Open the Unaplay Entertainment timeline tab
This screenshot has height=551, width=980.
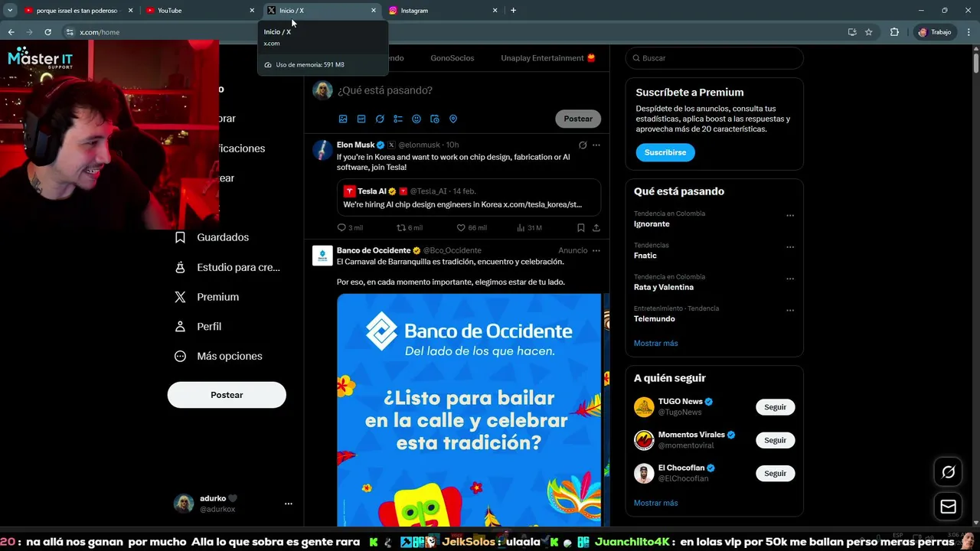click(x=548, y=58)
